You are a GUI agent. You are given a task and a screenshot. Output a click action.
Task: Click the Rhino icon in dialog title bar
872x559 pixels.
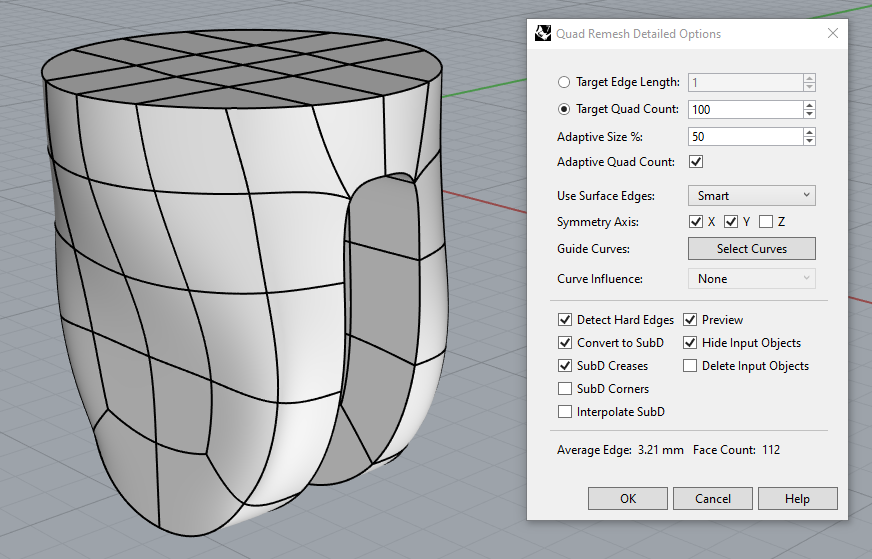(x=543, y=33)
